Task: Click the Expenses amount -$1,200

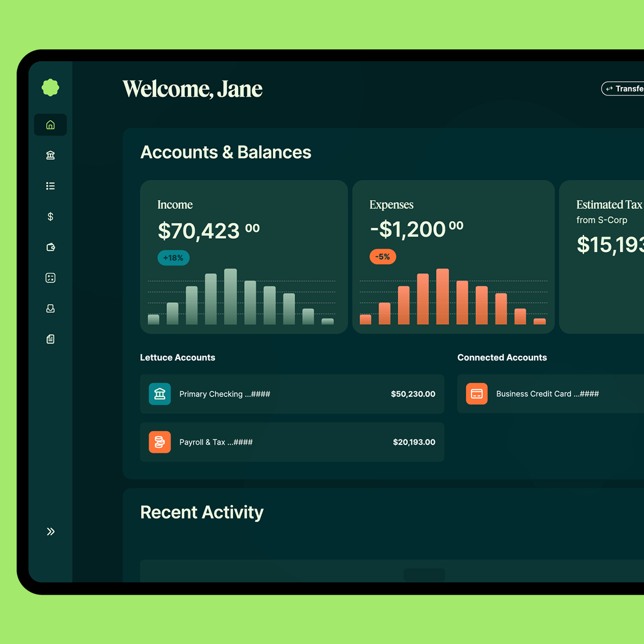Action: coord(416,229)
